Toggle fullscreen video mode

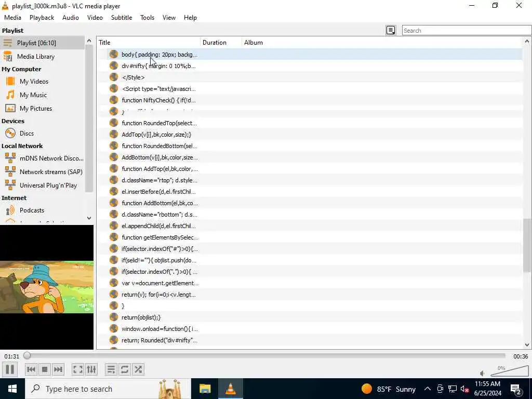78,369
